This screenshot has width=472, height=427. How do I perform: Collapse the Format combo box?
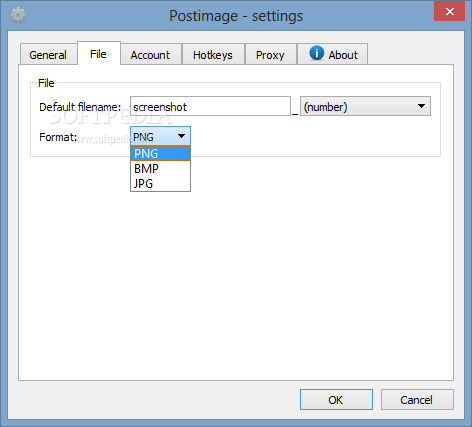160,136
